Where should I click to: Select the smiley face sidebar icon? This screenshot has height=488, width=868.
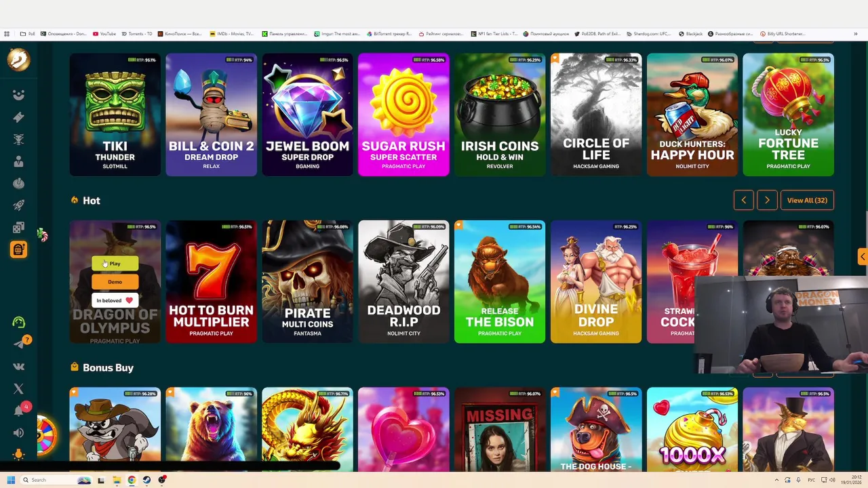pyautogui.click(x=18, y=95)
